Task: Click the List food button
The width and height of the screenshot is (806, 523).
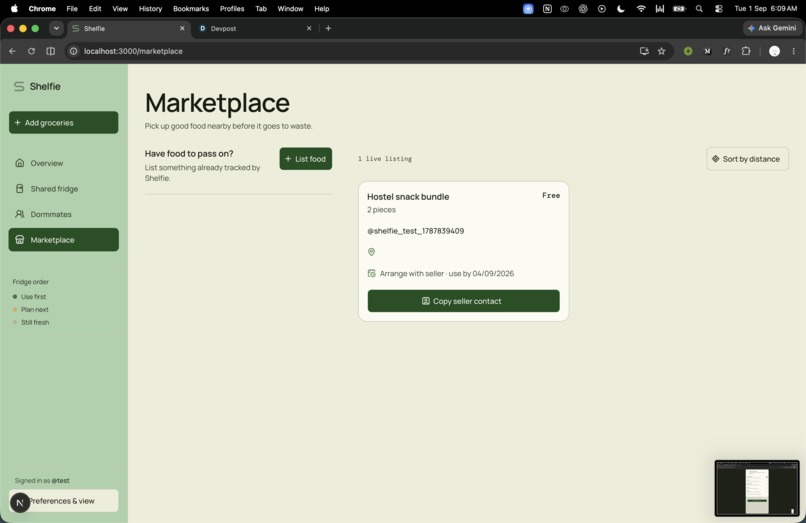Action: (x=305, y=159)
